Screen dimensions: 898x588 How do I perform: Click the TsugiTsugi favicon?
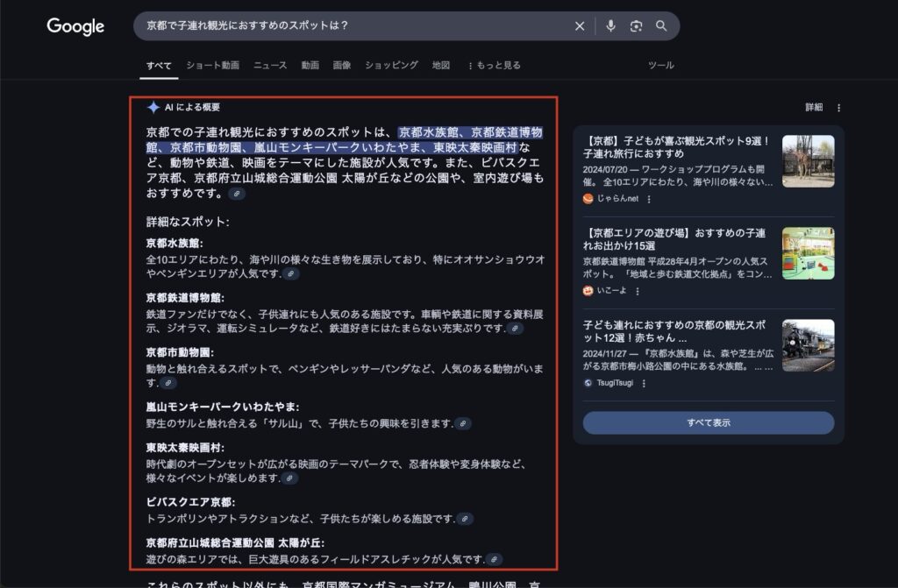(588, 383)
